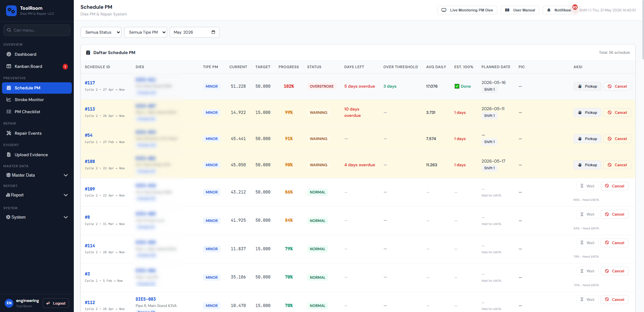Open the Semua Status dropdown
The height and width of the screenshot is (312, 644).
point(101,32)
